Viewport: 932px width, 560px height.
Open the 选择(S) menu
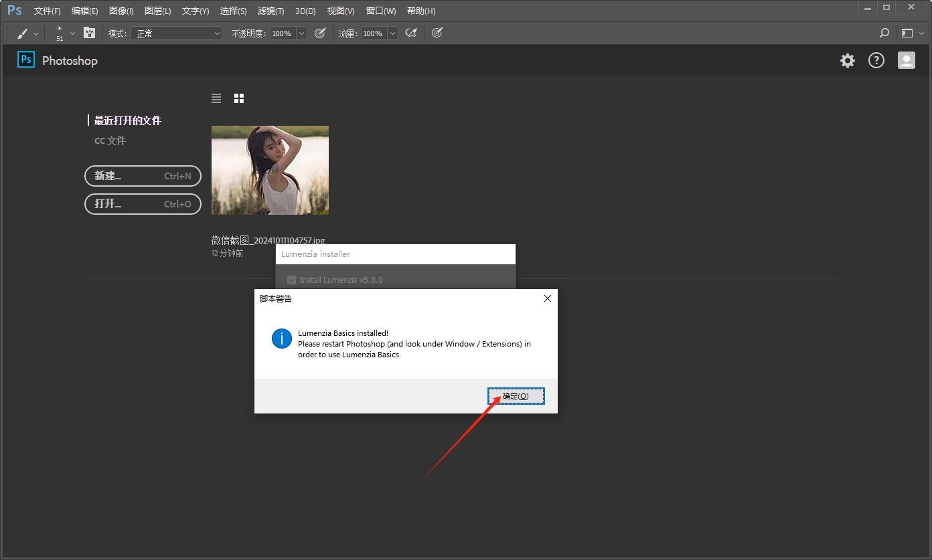pyautogui.click(x=233, y=11)
